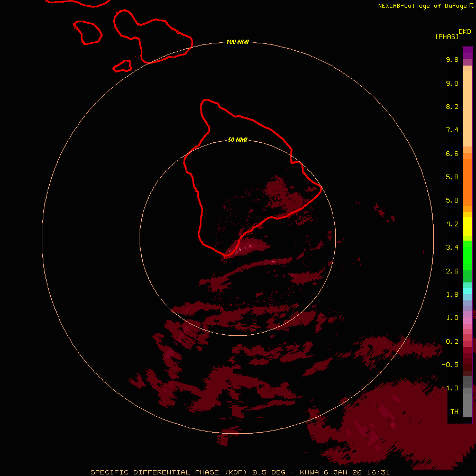This screenshot has width=476, height=476.
Task: Click the 6.6 value on the scale
Action: [452, 153]
